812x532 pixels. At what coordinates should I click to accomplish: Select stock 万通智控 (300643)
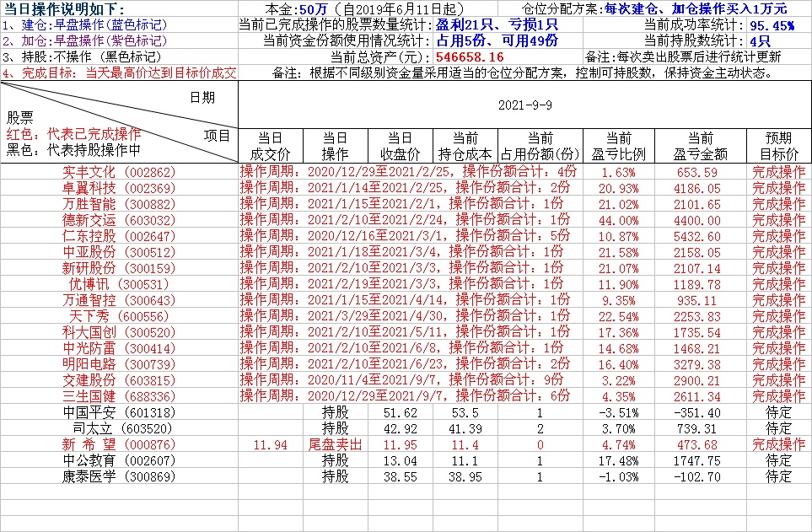(119, 300)
